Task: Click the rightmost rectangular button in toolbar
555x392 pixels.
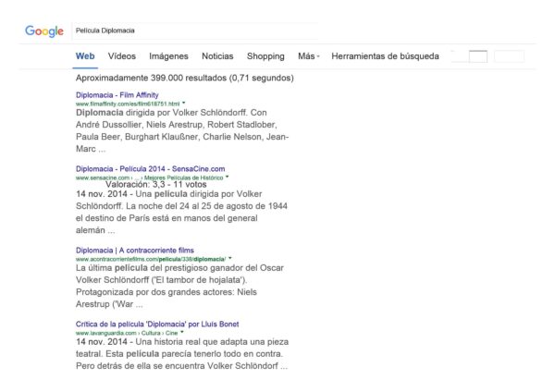Action: point(509,56)
